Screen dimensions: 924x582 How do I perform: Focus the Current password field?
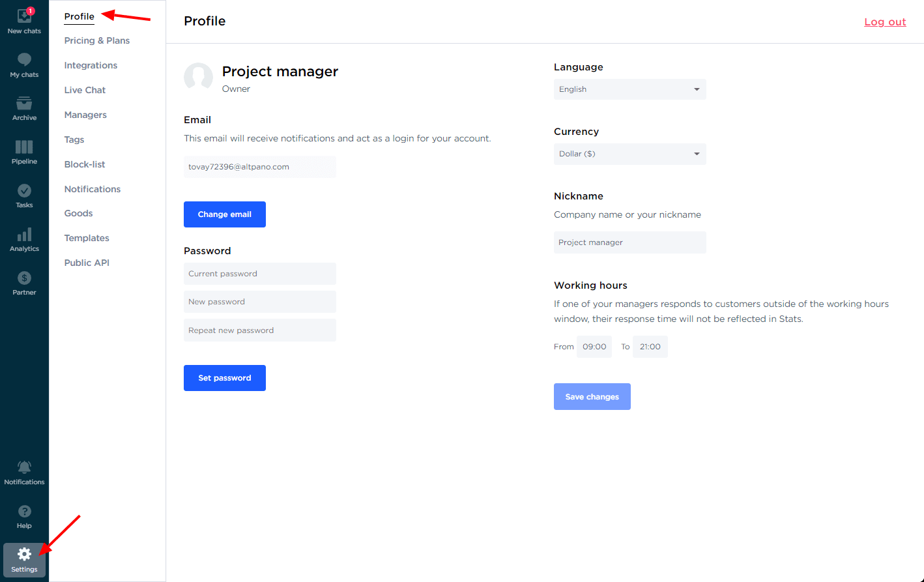pyautogui.click(x=259, y=274)
